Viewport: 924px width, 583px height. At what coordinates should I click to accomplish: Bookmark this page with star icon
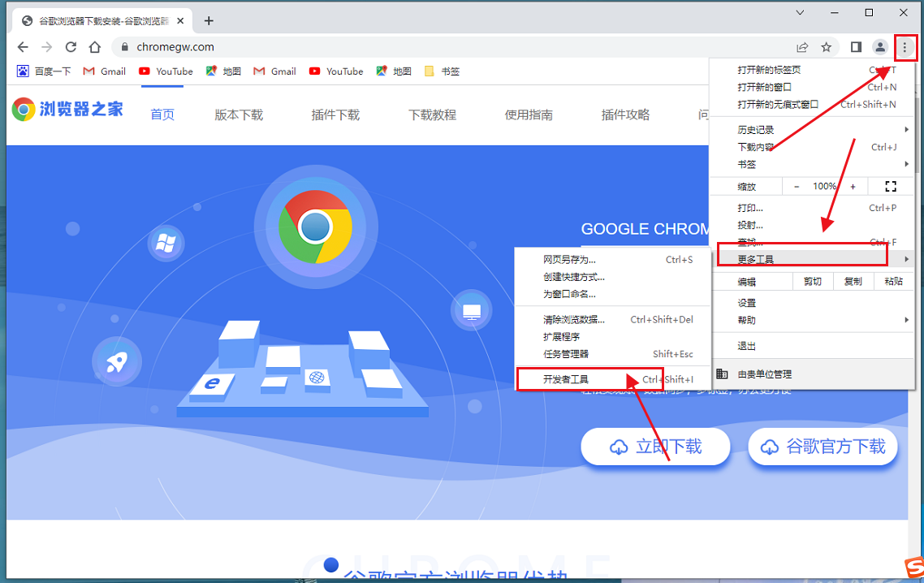point(827,47)
